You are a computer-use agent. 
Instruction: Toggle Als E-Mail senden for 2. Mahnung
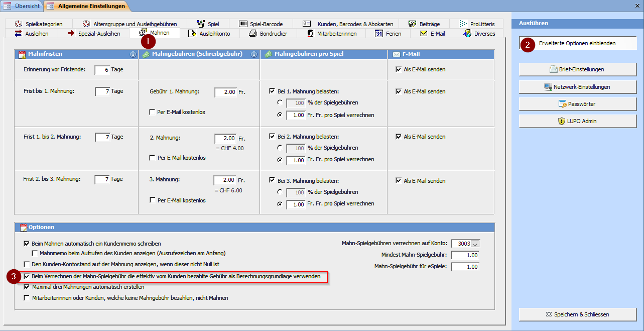coord(399,137)
